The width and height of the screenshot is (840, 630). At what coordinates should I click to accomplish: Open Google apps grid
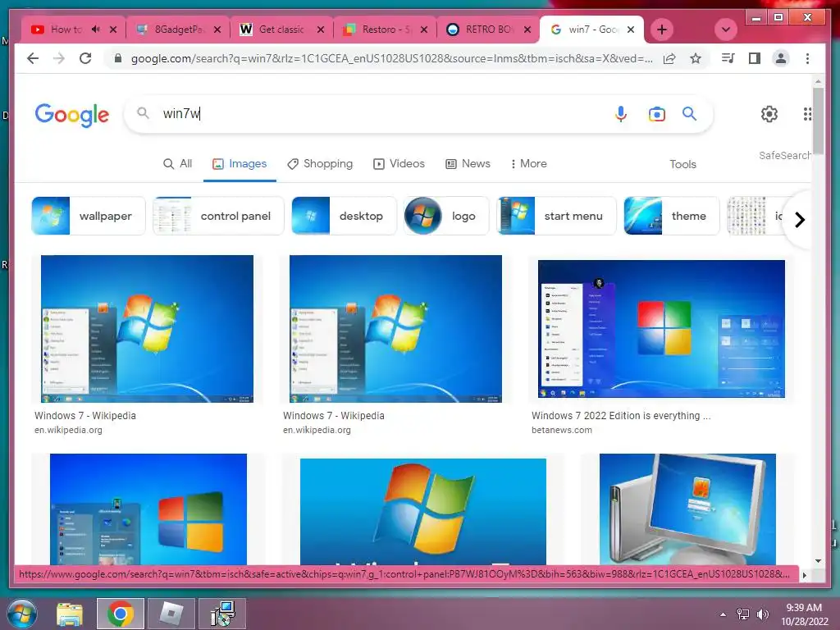(x=807, y=113)
